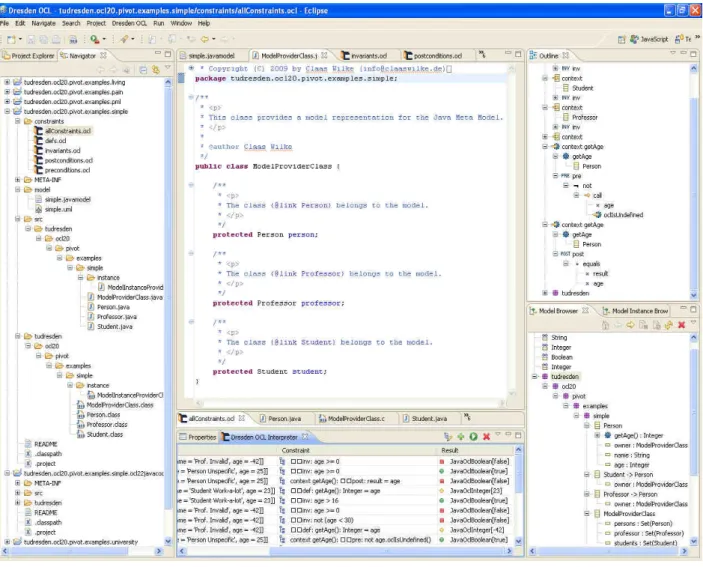This screenshot has width=703, height=567.
Task: Click yellow refresh icon in Model Browser toolbar
Action: [x=668, y=325]
